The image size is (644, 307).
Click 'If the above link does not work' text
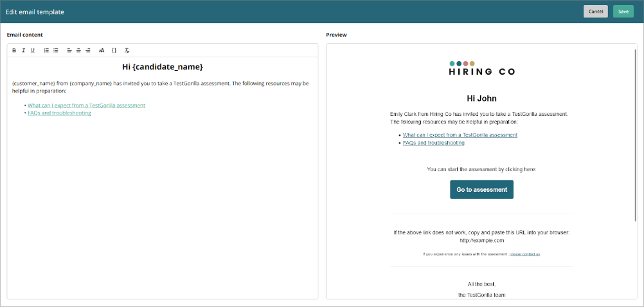tap(481, 232)
